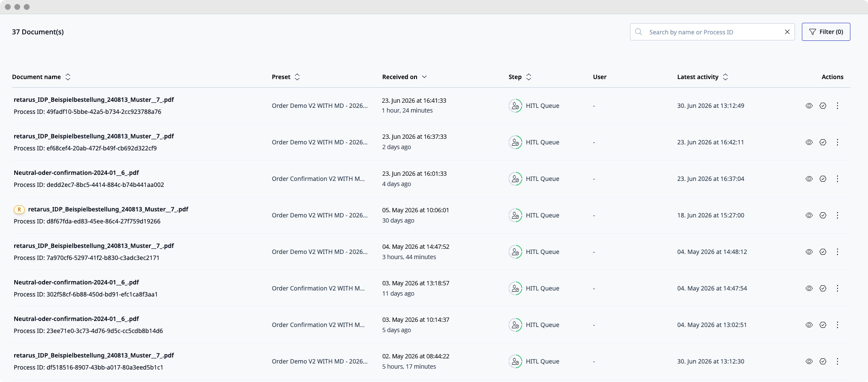The height and width of the screenshot is (382, 868).
Task: Open Neutral-oder-confirmation document with Process ID 302f58cf
Action: [76, 282]
